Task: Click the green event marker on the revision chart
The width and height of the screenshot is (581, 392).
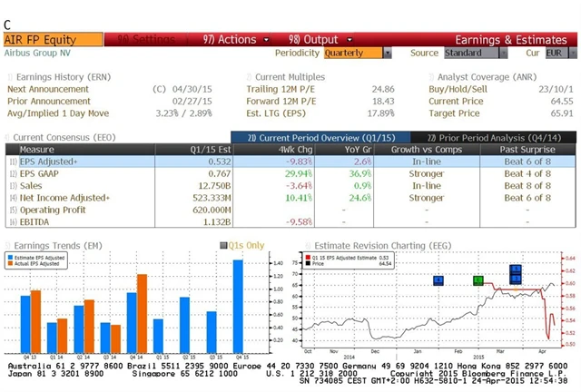Action: pyautogui.click(x=478, y=280)
